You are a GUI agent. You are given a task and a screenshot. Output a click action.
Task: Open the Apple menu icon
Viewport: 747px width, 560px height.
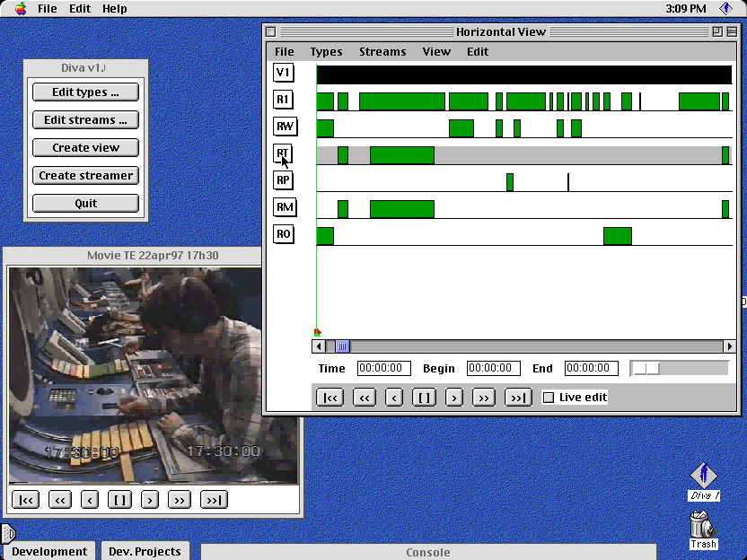pyautogui.click(x=20, y=8)
